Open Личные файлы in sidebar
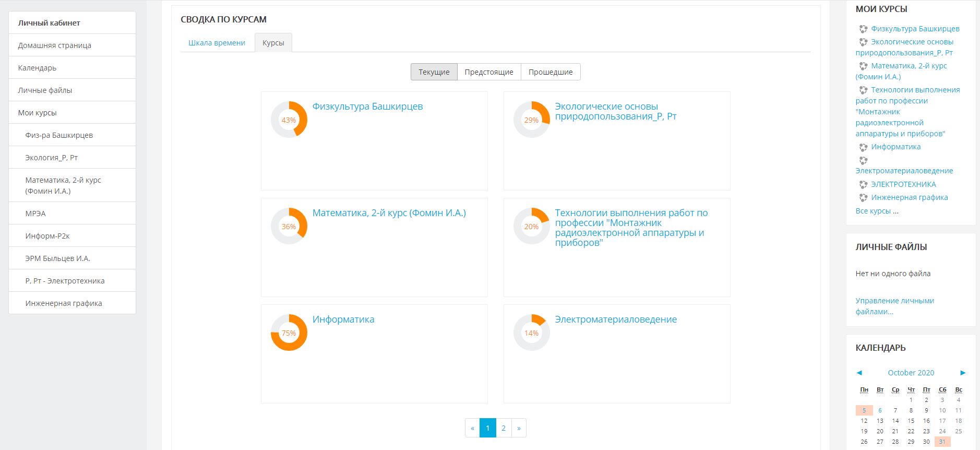 pos(72,90)
